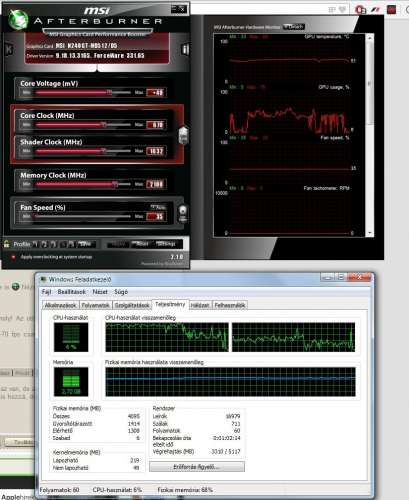409x500 pixels.
Task: Toggle the Fan Speed Auto button
Action: pyautogui.click(x=158, y=207)
